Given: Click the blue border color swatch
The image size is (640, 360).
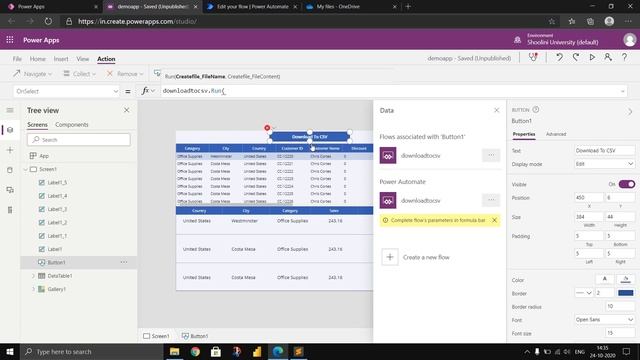Looking at the screenshot, I should [625, 293].
